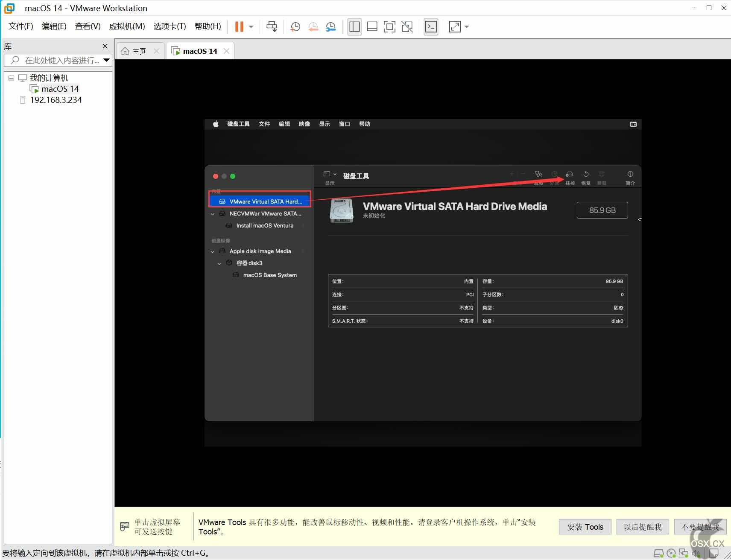The width and height of the screenshot is (731, 560).
Task: Click the First Aid stethoscope icon
Action: coord(538,174)
